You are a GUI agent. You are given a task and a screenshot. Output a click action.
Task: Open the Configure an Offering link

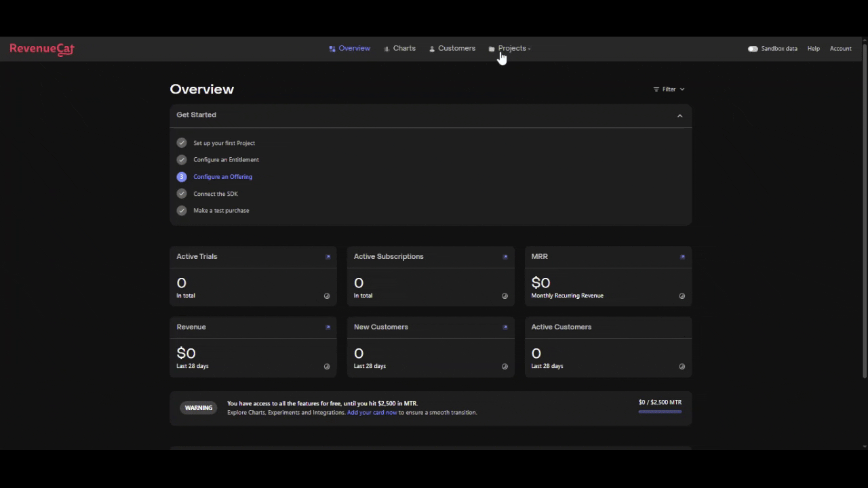(x=222, y=177)
